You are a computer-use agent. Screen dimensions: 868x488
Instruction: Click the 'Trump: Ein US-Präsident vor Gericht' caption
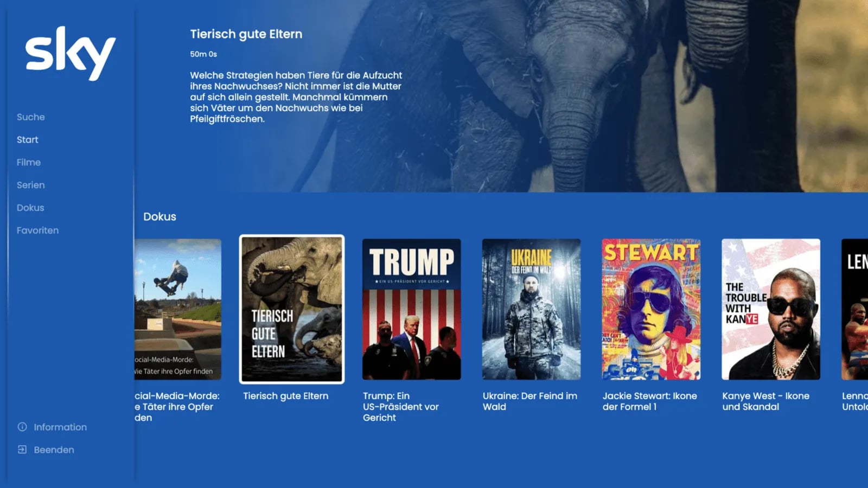pos(401,407)
